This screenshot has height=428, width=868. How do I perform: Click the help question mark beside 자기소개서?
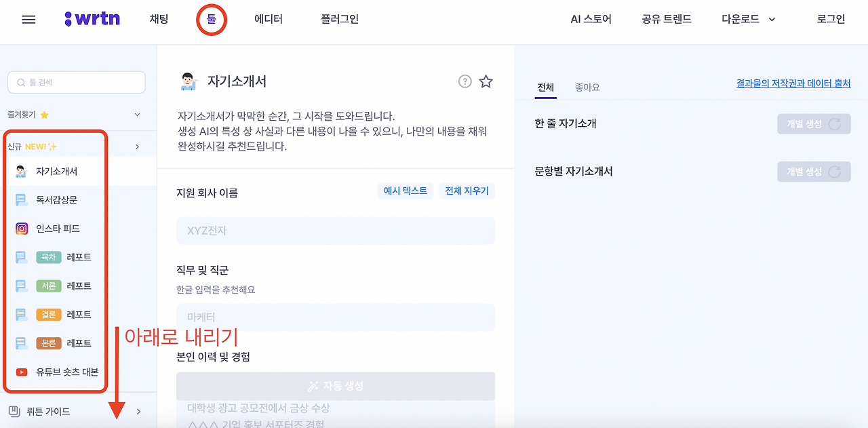pos(465,81)
